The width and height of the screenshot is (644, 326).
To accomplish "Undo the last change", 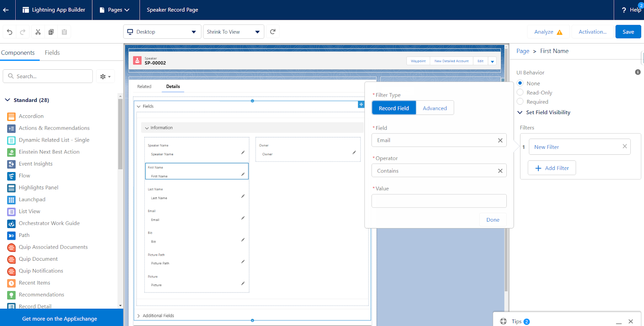I will 10,32.
